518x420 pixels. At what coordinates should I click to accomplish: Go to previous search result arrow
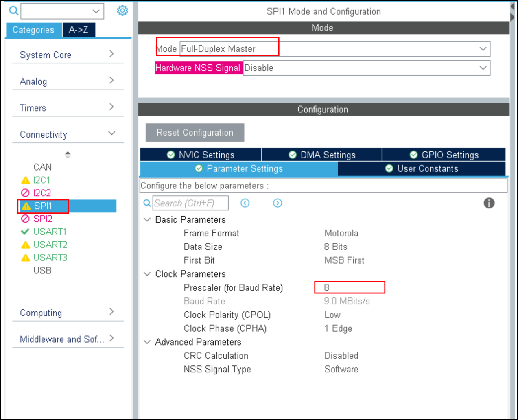245,203
